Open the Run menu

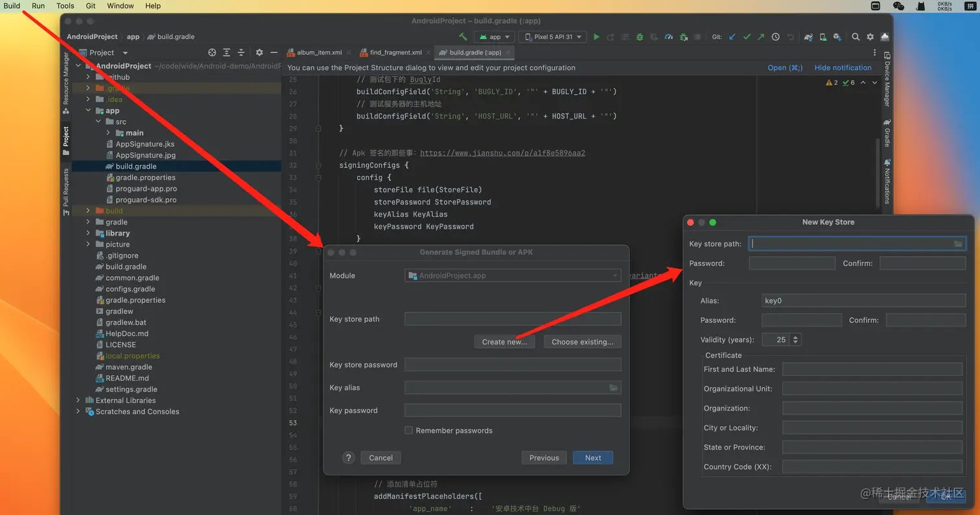pyautogui.click(x=38, y=6)
